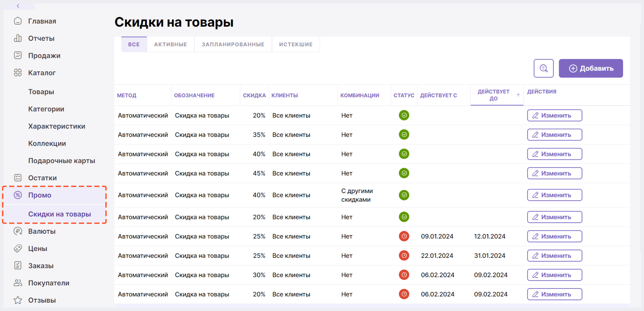Click the 30% discount value cell
644x311 pixels.
259,275
